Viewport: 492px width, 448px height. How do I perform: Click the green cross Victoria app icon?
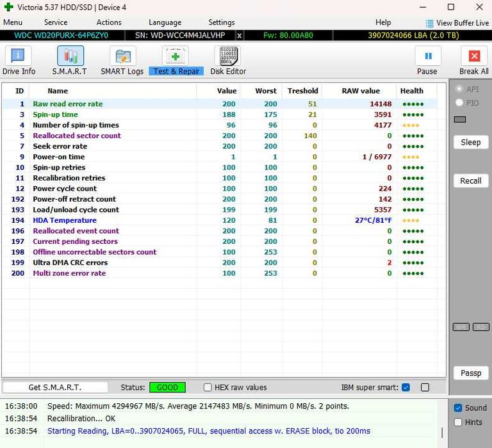point(8,7)
